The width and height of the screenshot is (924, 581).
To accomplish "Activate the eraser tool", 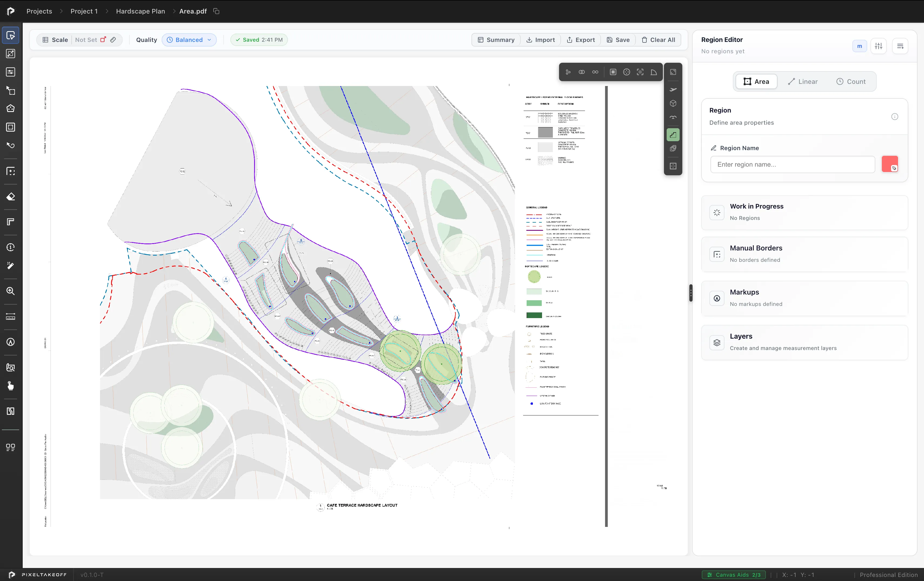I will click(11, 197).
